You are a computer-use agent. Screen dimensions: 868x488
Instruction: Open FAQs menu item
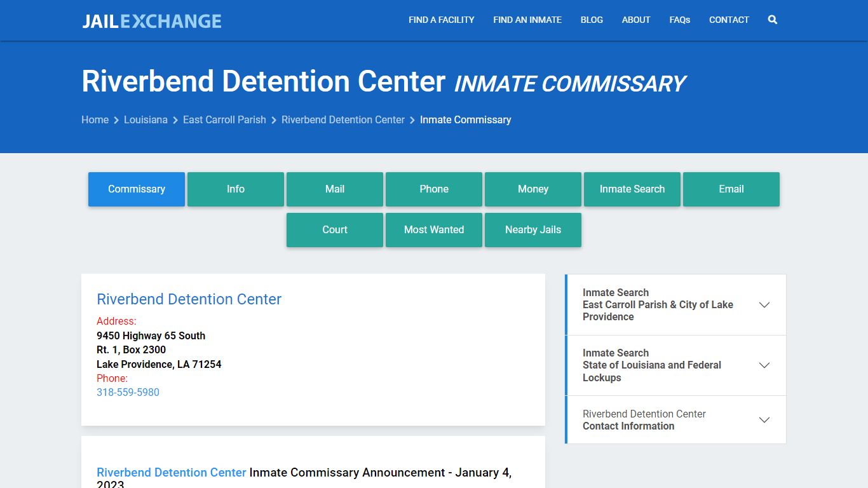coord(680,20)
